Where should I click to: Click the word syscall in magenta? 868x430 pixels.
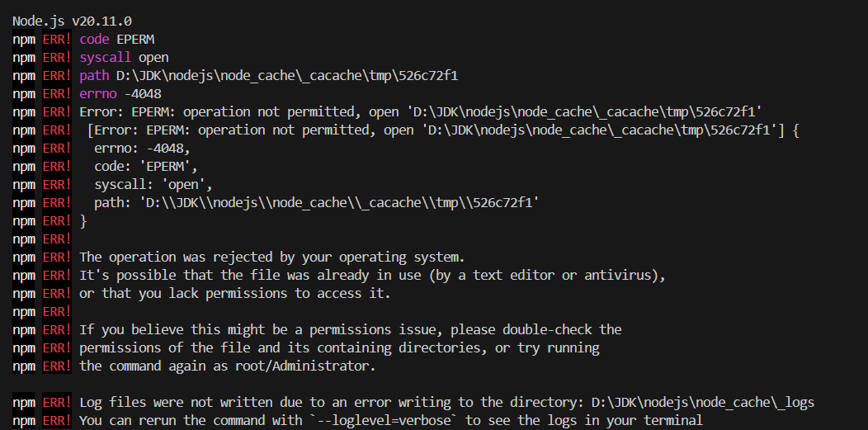pos(105,58)
